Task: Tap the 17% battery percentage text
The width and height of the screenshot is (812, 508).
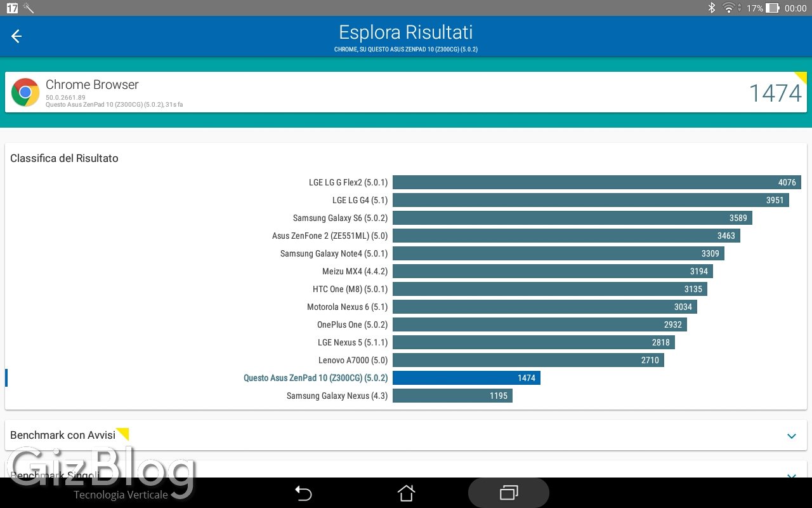Action: point(754,8)
